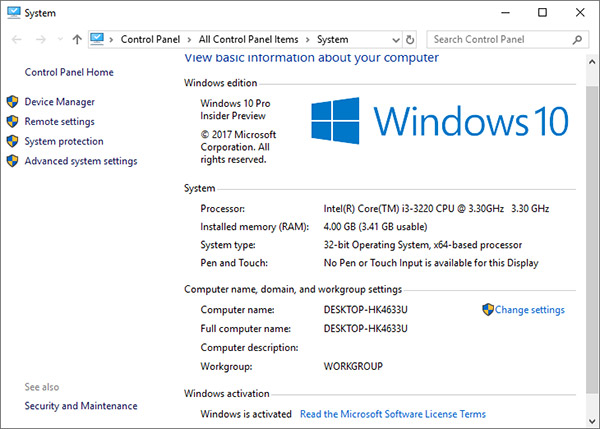This screenshot has height=429, width=600.
Task: Minimize the System window
Action: point(505,13)
